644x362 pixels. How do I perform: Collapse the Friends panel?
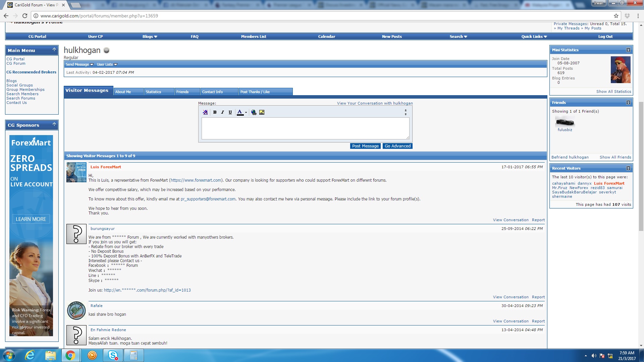tap(628, 103)
